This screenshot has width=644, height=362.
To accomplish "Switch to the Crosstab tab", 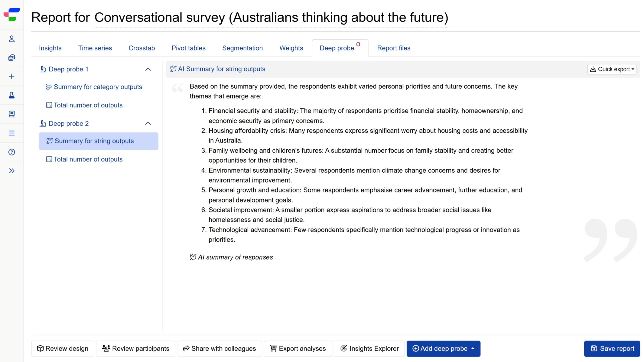I will [x=142, y=48].
